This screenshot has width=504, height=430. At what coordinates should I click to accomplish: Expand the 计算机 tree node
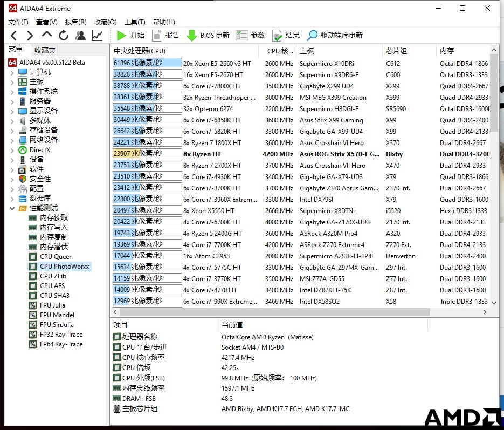12,72
